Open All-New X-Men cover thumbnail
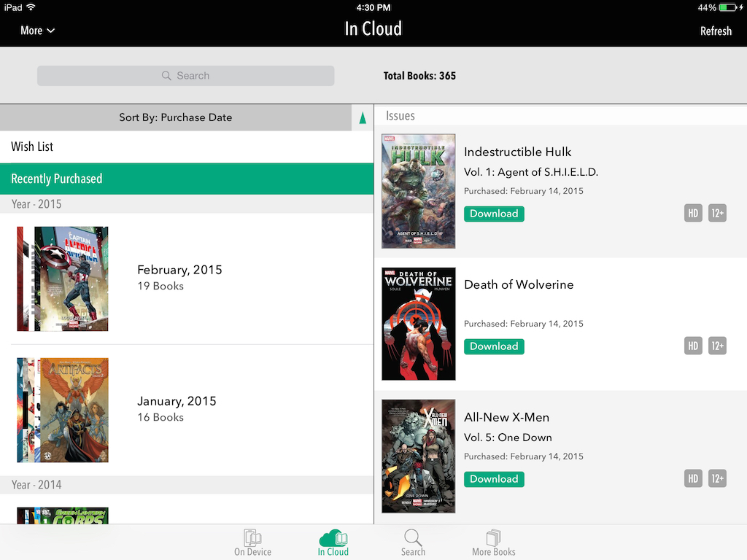747x560 pixels. click(x=418, y=456)
